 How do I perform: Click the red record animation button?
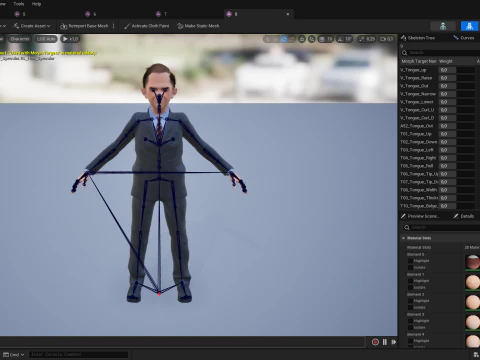pos(375,342)
